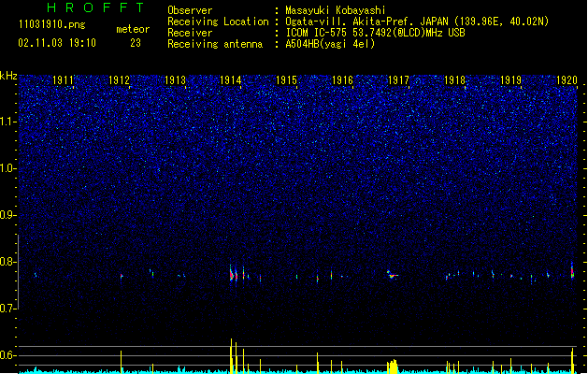Click time marker 1919
Screen dimensions: 588x374
click(x=510, y=80)
